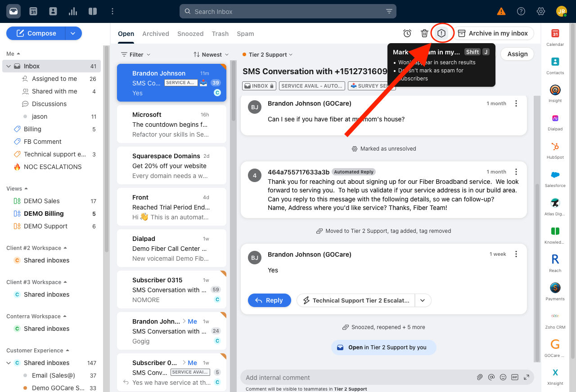
Task: Select Shared with me folder
Action: pyautogui.click(x=54, y=91)
